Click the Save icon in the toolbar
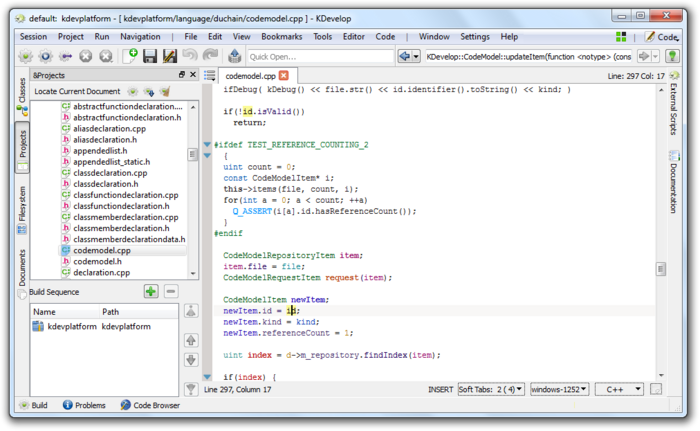The width and height of the screenshot is (700, 431). pos(150,56)
